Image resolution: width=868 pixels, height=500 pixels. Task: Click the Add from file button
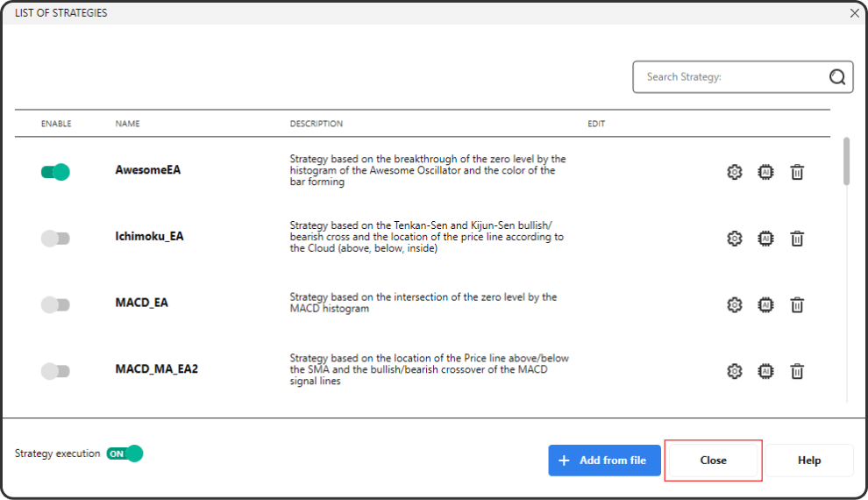[x=604, y=461]
